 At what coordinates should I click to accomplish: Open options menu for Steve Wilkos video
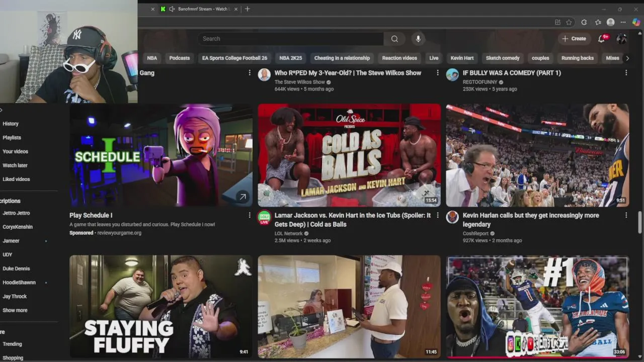point(437,73)
